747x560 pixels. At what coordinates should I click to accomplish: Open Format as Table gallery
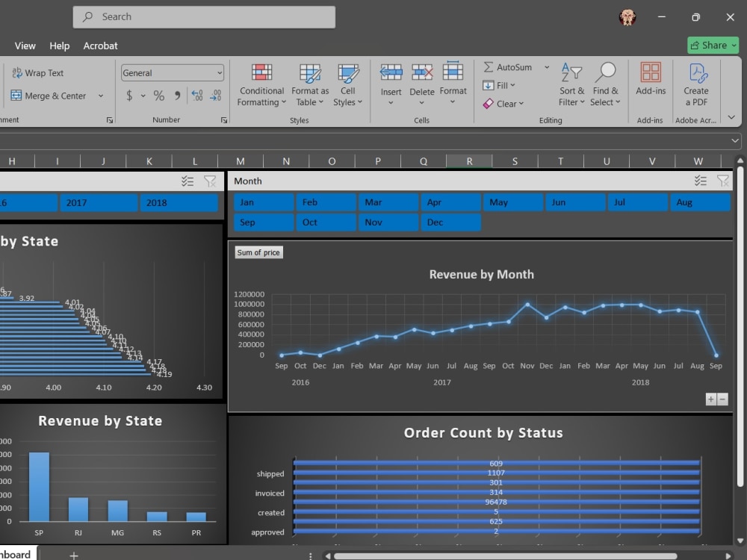pos(310,86)
